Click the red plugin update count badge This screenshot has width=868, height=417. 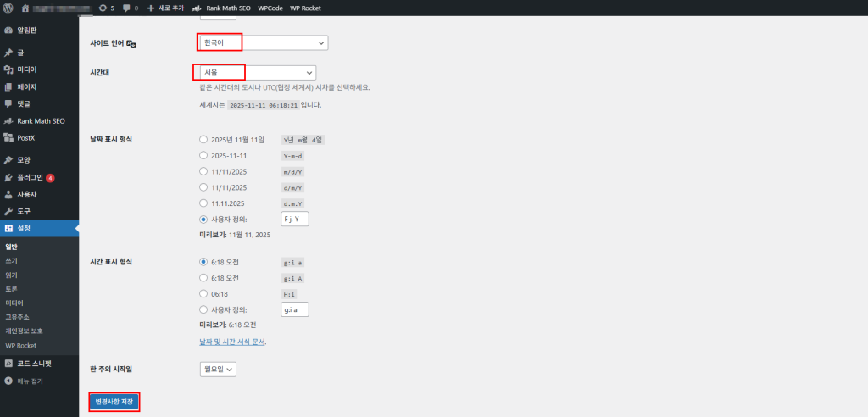[50, 178]
